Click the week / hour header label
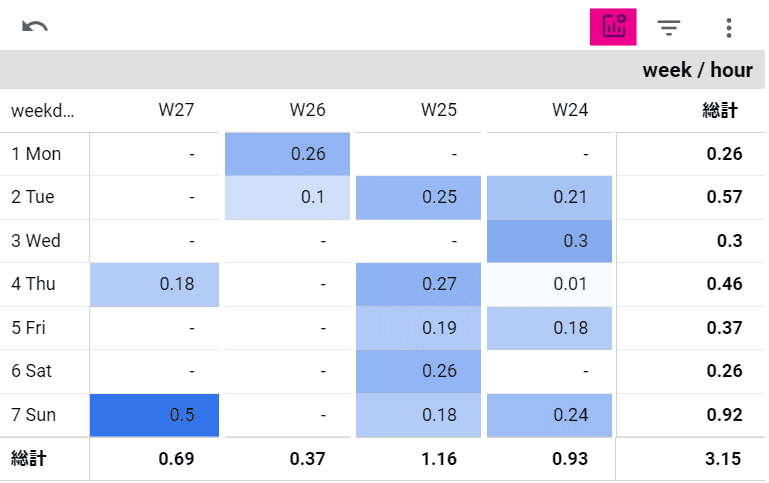This screenshot has width=769, height=483. [697, 70]
